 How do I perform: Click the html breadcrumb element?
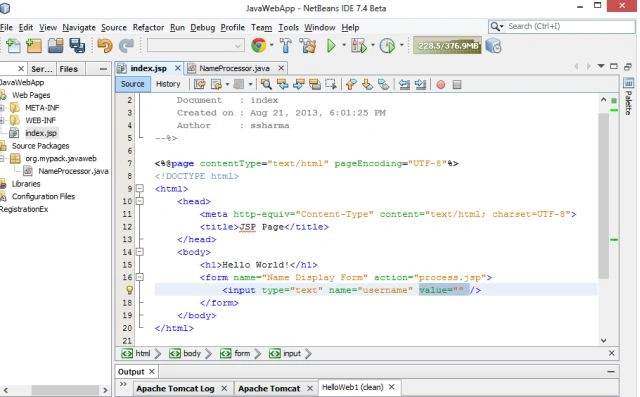(x=142, y=353)
